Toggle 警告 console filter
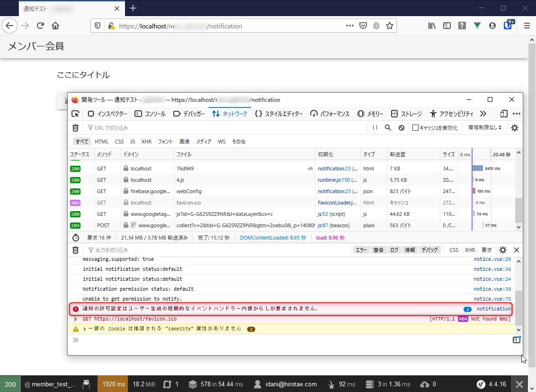536x392 pixels. click(x=378, y=250)
